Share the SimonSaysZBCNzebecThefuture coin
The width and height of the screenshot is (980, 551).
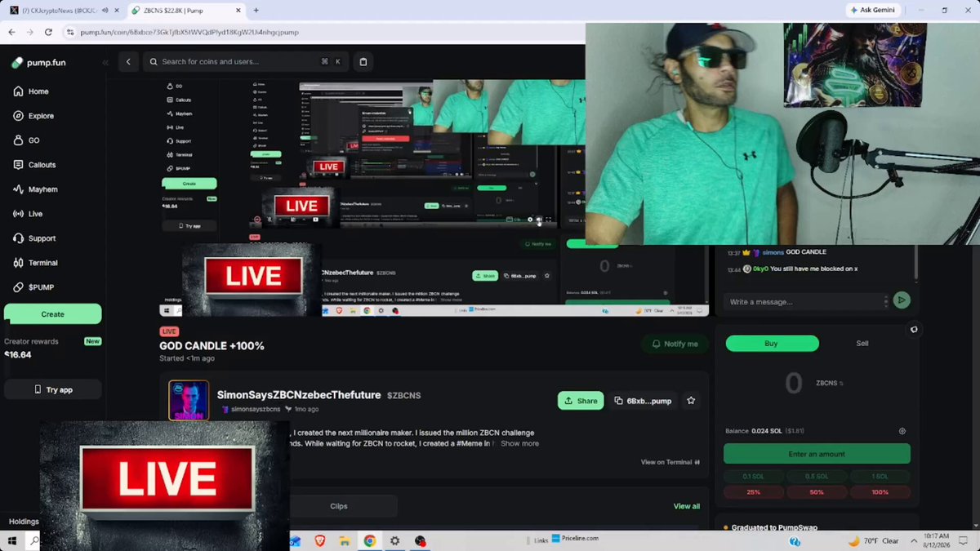[581, 401]
